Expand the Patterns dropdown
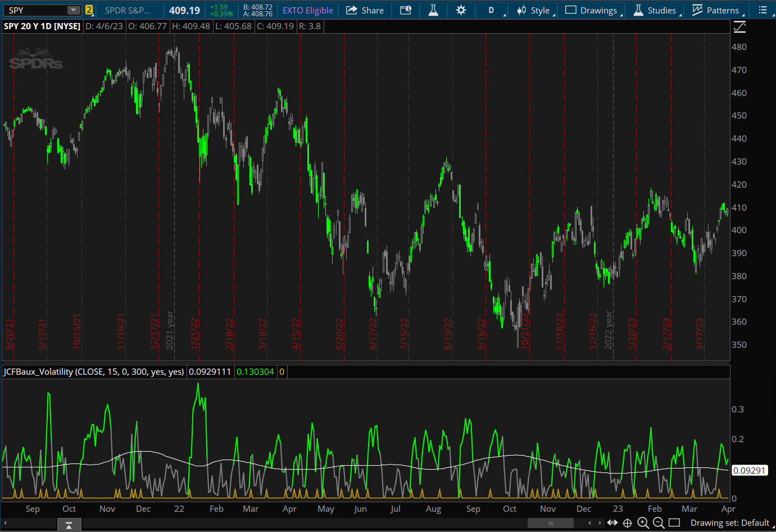 tap(716, 10)
